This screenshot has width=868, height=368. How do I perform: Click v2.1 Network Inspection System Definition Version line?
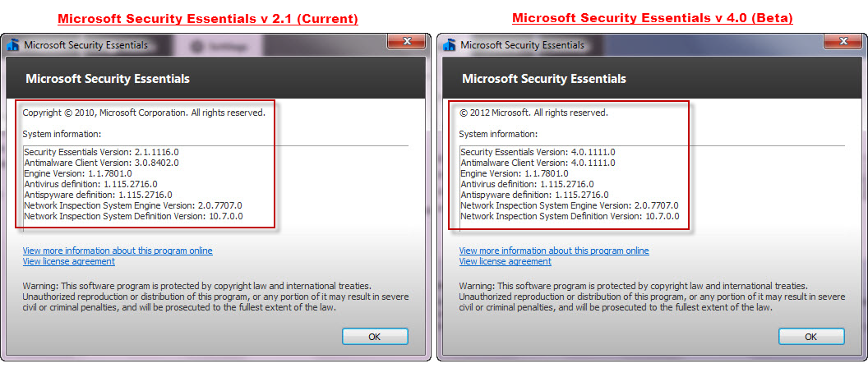[133, 216]
